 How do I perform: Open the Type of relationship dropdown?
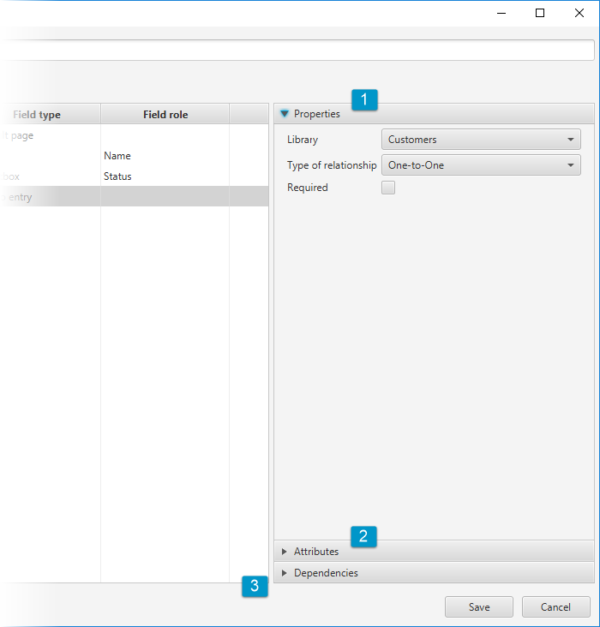click(x=480, y=165)
